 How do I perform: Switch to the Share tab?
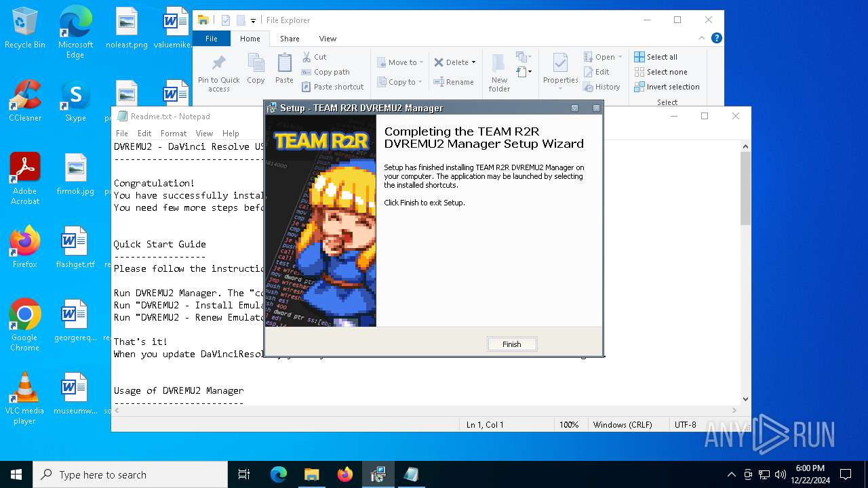[290, 39]
